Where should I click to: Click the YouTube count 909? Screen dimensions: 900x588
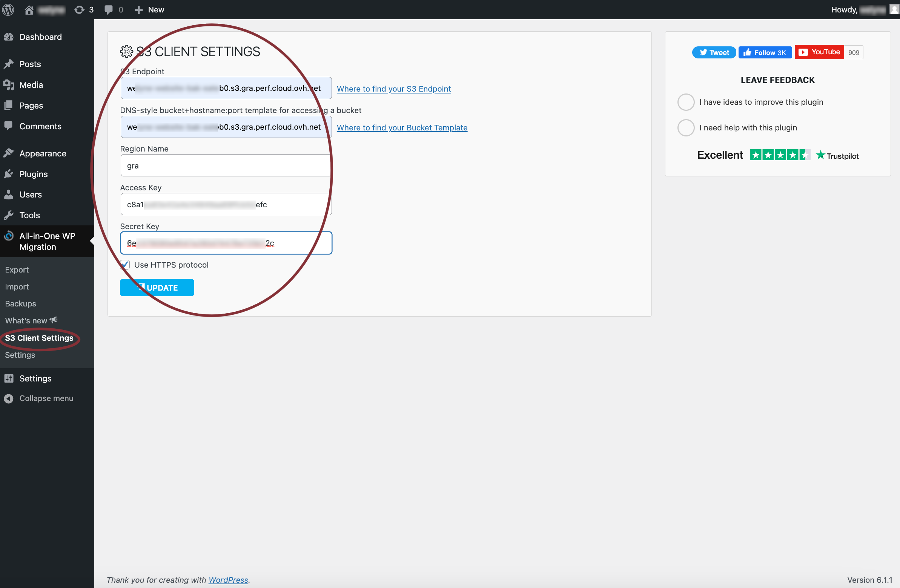pyautogui.click(x=854, y=52)
